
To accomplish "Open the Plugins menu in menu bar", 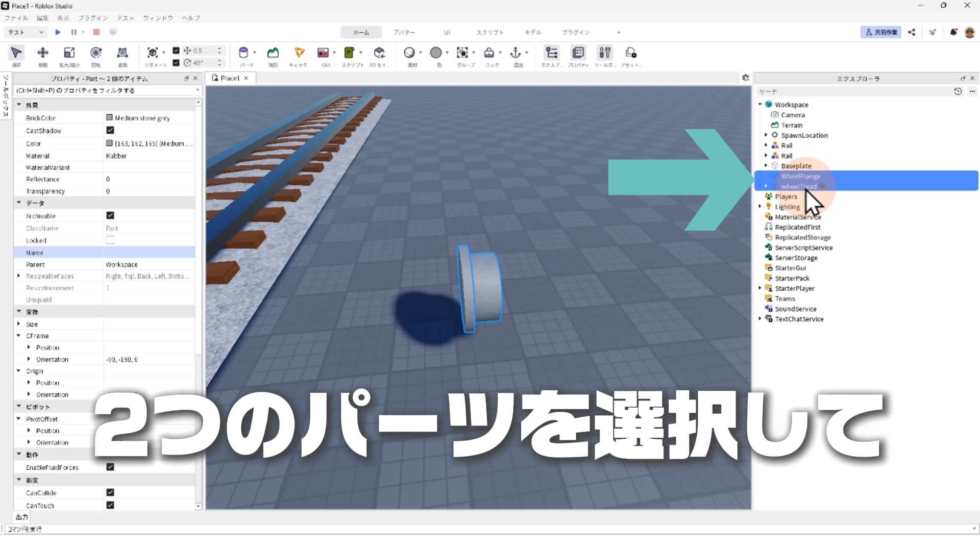I will pos(93,18).
